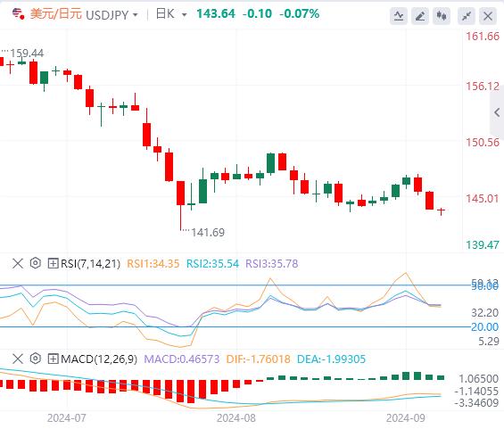Remove the RSI indicator panel
Image resolution: width=504 pixels, height=429 pixels.
[18, 263]
